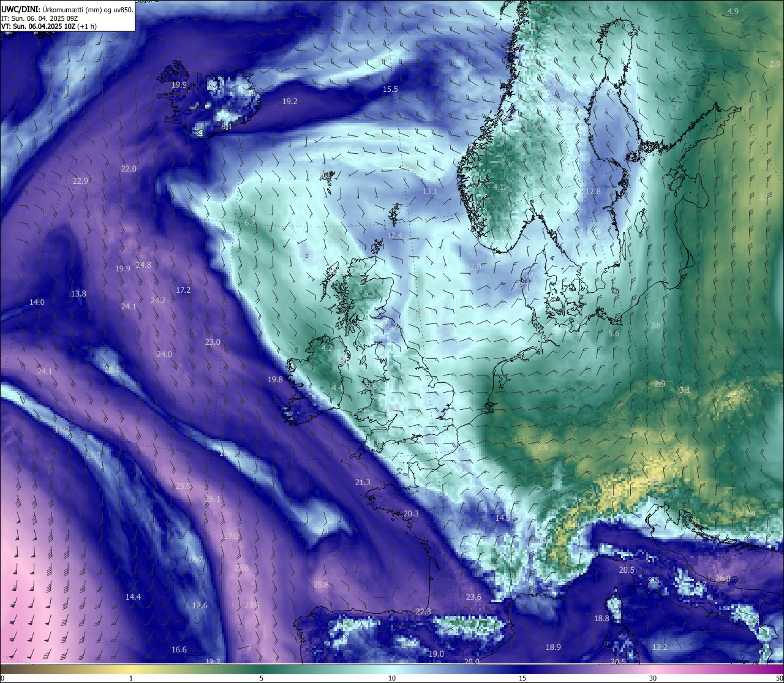The image size is (784, 683).
Task: Click the 4.4 value over Ireland
Action: pos(337,388)
